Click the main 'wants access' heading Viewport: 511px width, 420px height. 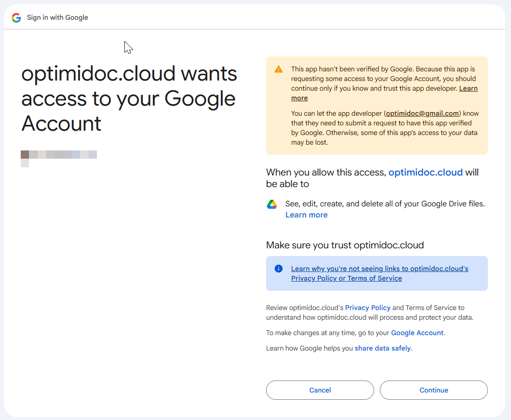point(129,98)
